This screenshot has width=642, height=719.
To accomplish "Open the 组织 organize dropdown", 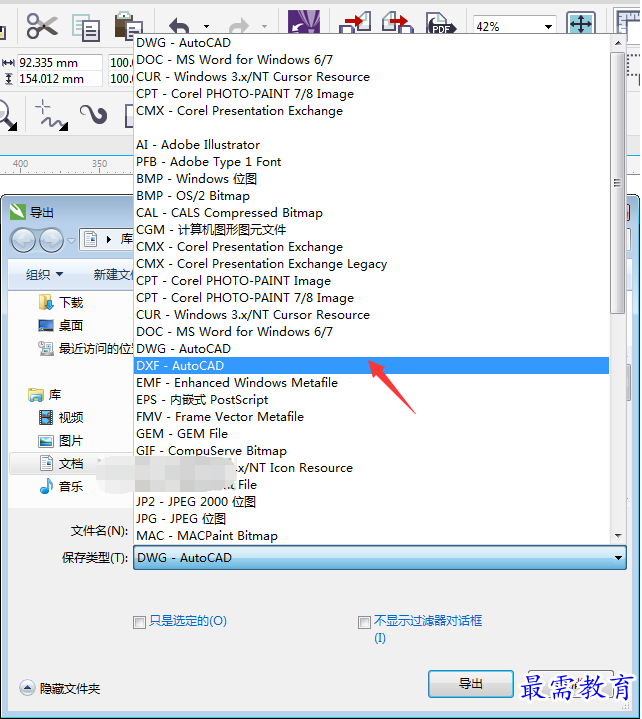I will pos(44,275).
